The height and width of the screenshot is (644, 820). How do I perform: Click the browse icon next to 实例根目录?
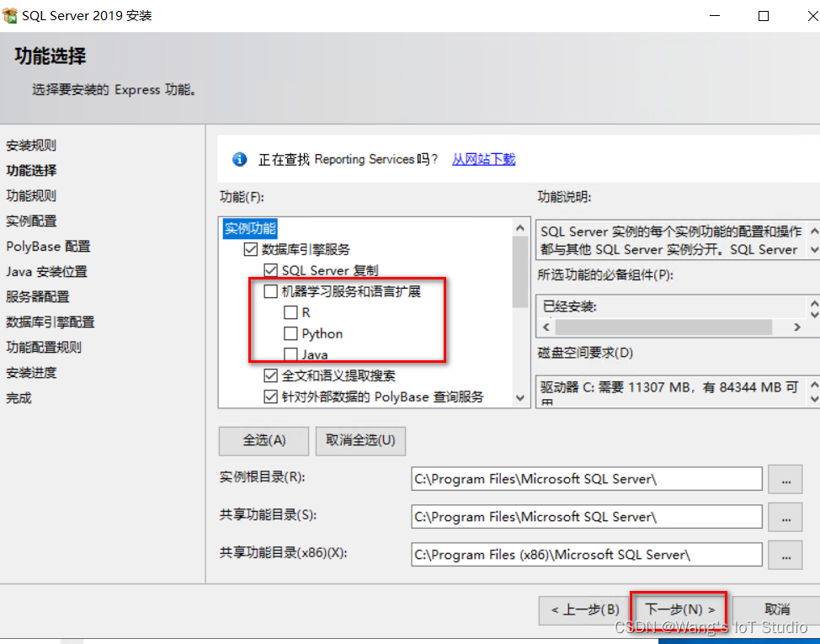785,479
